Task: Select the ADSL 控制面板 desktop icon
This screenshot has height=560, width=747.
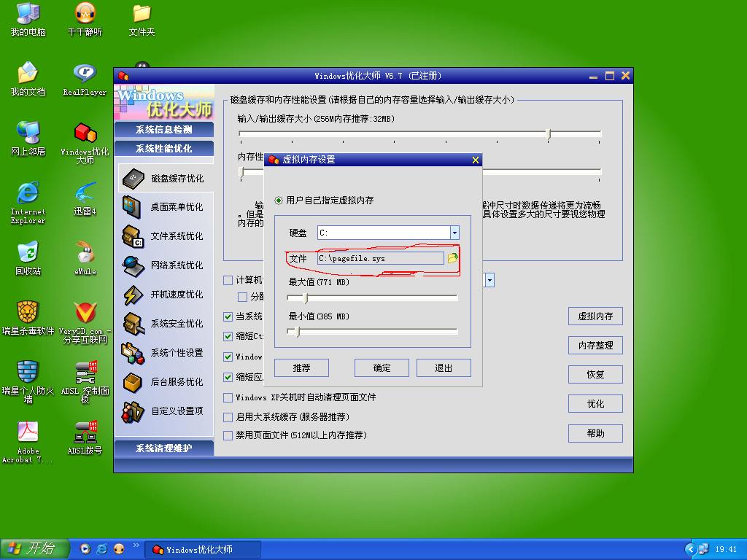Action: [x=85, y=382]
